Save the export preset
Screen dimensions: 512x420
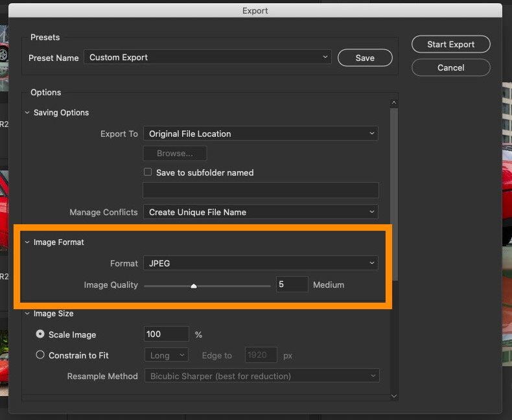365,58
